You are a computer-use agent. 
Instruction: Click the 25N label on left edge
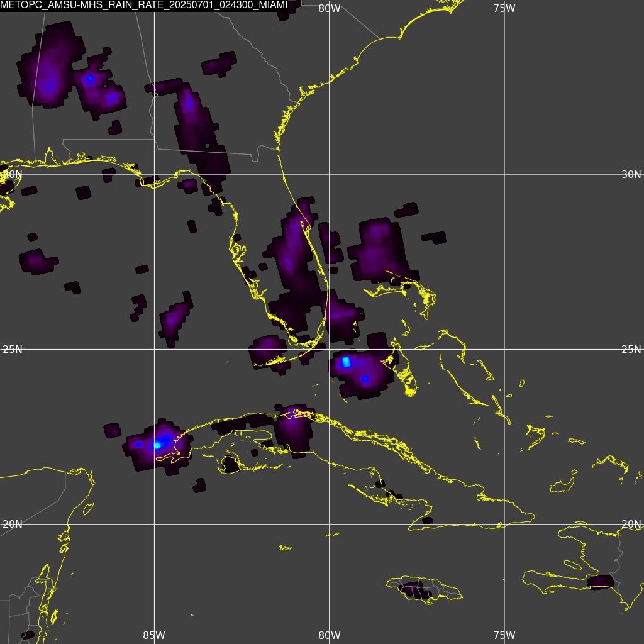click(x=13, y=350)
